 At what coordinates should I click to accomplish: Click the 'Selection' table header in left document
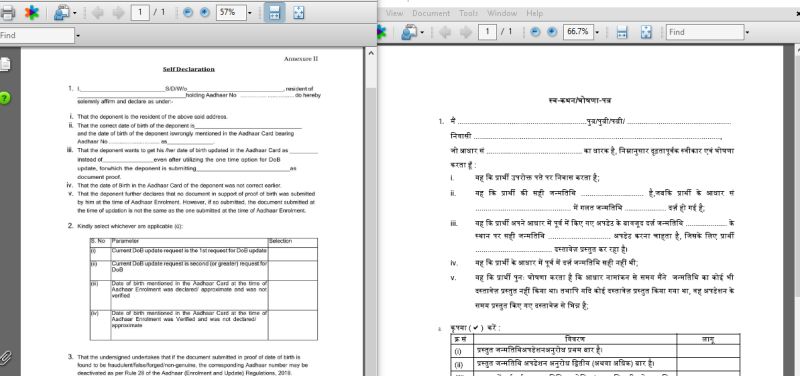coord(280,241)
